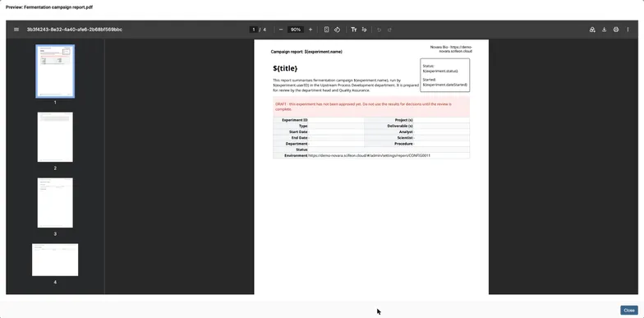
Task: Click the 'Scientist' table label
Action: pos(405,138)
